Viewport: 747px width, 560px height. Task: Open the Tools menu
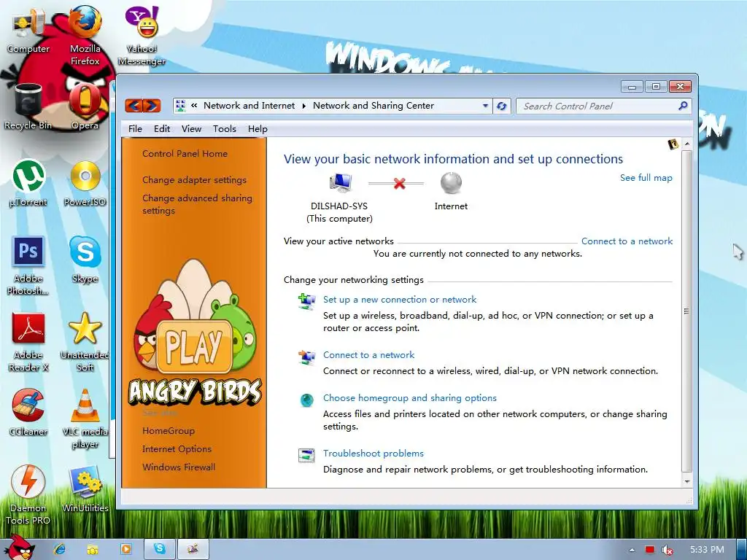pos(225,129)
